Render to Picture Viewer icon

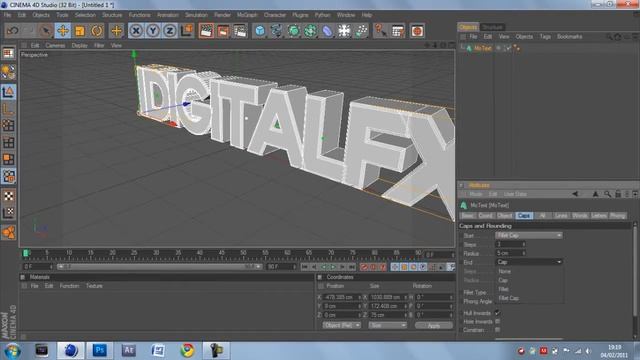pos(223,31)
